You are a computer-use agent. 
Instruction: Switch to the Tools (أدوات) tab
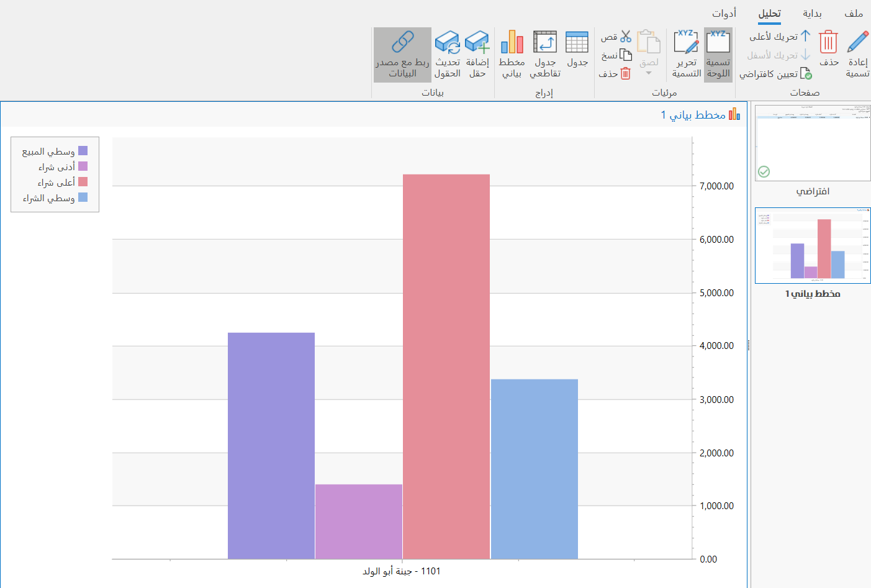[724, 13]
